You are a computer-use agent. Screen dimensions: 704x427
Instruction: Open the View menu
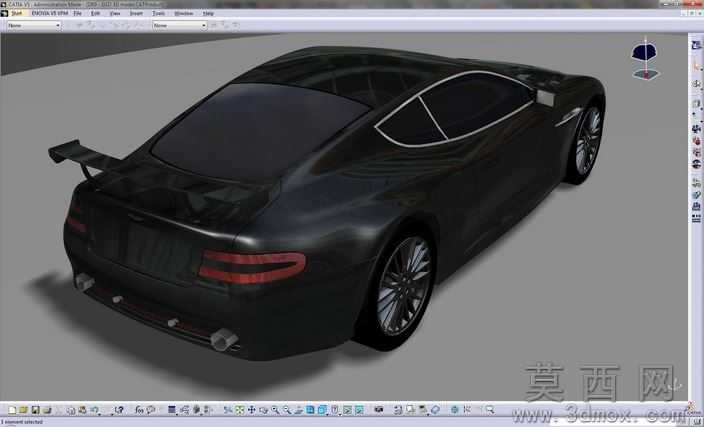[115, 13]
